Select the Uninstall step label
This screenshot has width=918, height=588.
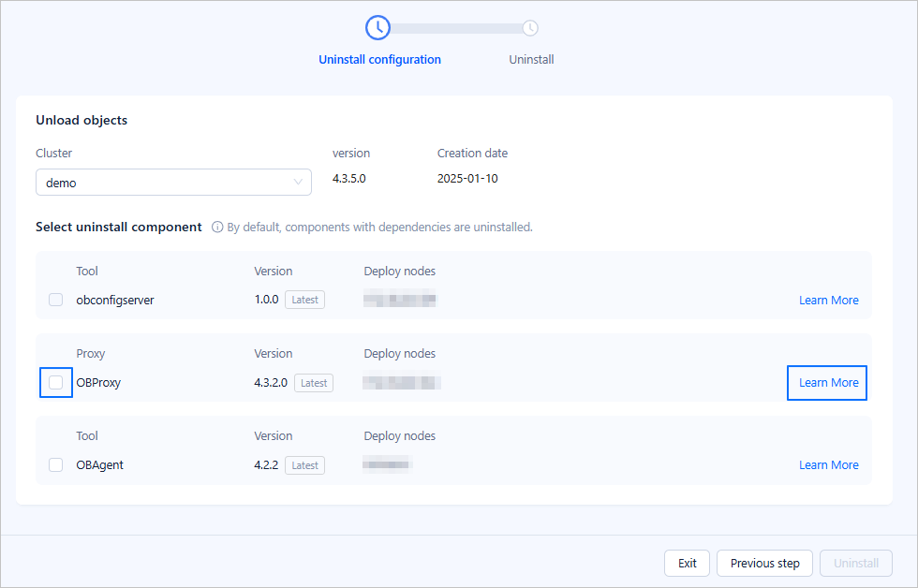(531, 60)
